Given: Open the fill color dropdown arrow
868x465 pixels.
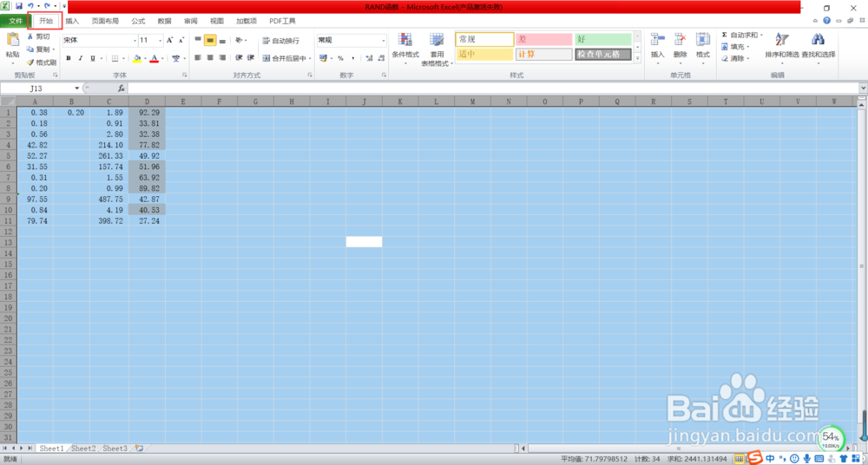Looking at the screenshot, I should click(x=145, y=58).
